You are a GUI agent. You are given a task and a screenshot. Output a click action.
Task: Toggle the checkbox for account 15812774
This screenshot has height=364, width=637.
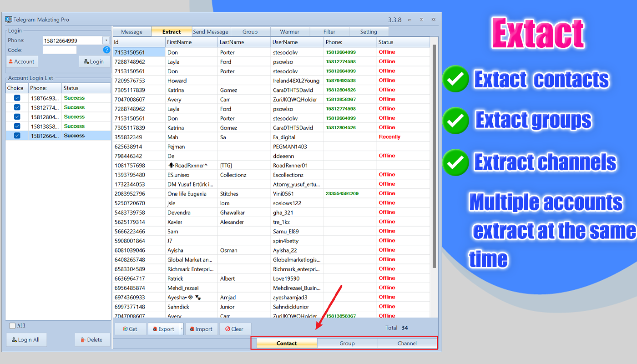[x=17, y=107]
